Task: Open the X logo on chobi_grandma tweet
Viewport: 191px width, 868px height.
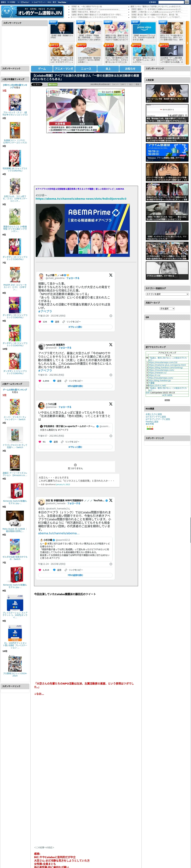Action: [111, 275]
